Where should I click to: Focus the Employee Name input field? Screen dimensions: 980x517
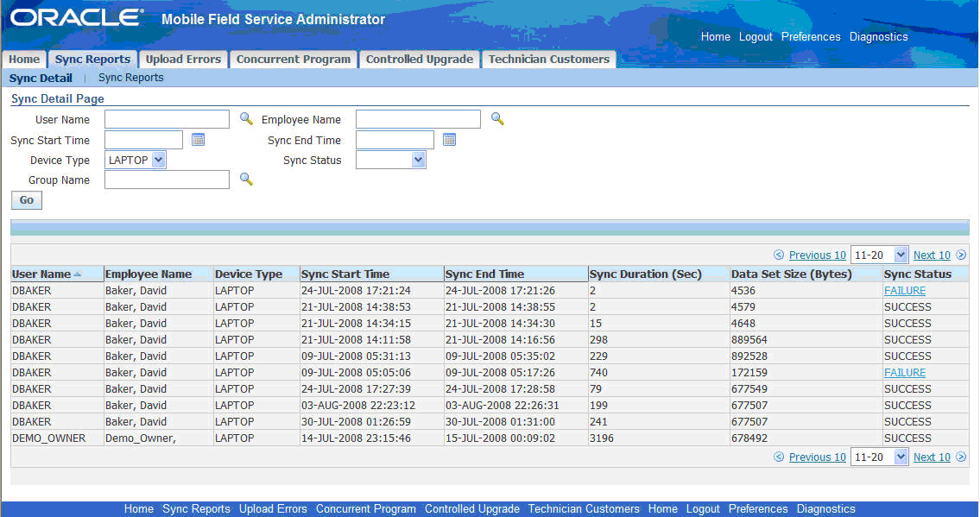(418, 118)
